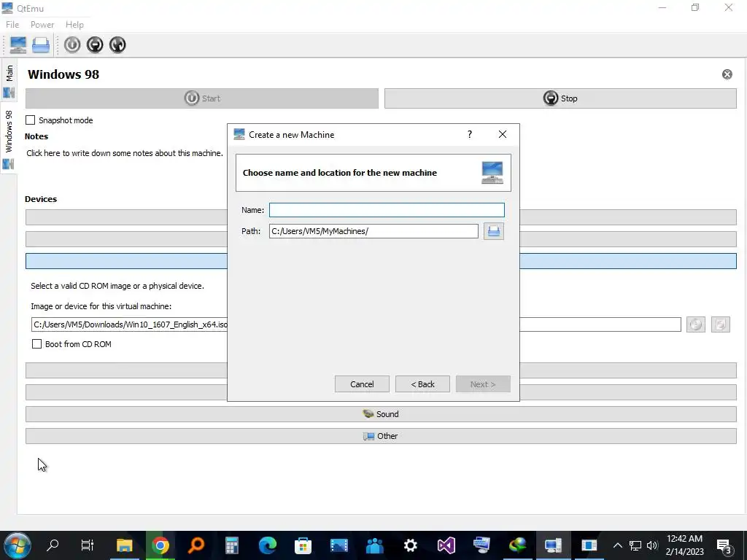The height and width of the screenshot is (560, 747).
Task: Open the Power menu
Action: pos(42,25)
